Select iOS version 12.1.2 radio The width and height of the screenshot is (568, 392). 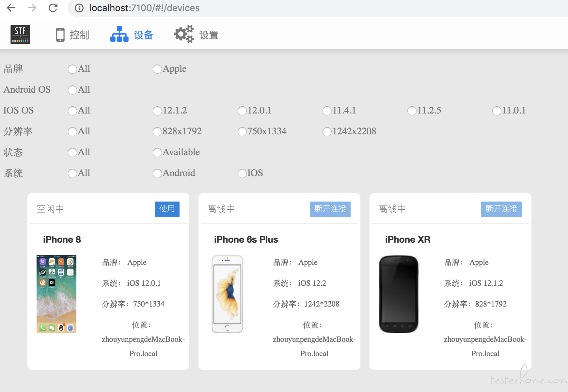coord(157,111)
